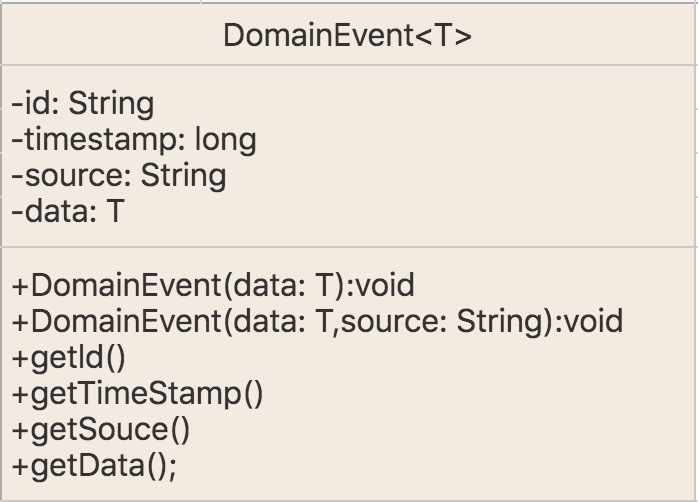The image size is (698, 502).
Task: Click empty space right of getId() method
Action: [401, 358]
